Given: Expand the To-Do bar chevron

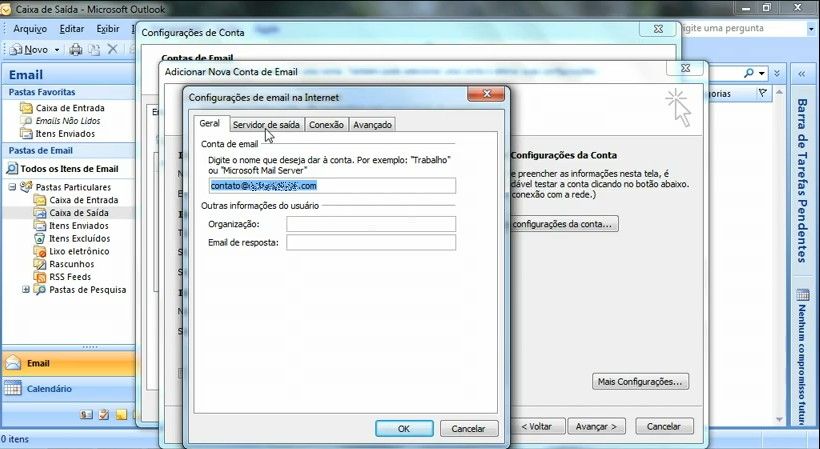Looking at the screenshot, I should coord(802,74).
